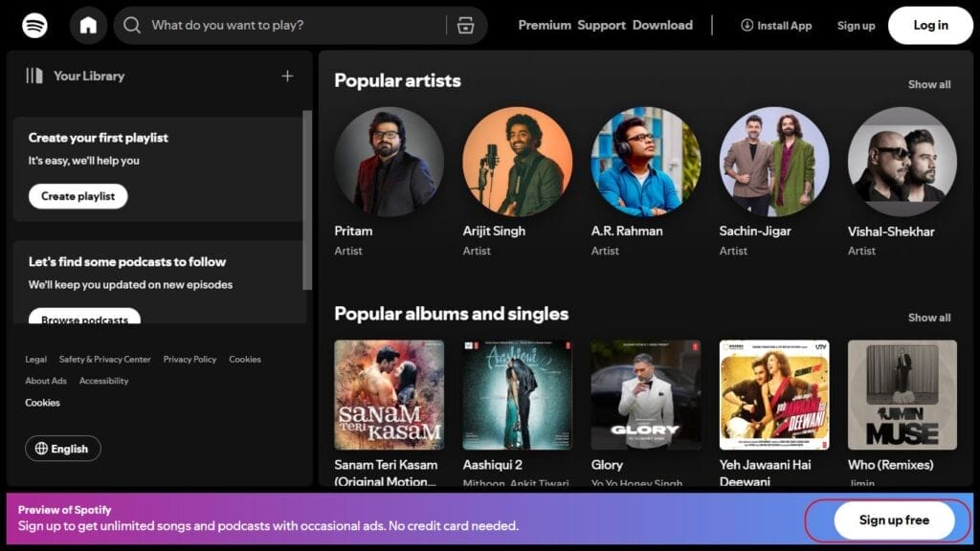
Task: Open the Arijit Singh artist thumbnail
Action: click(517, 162)
